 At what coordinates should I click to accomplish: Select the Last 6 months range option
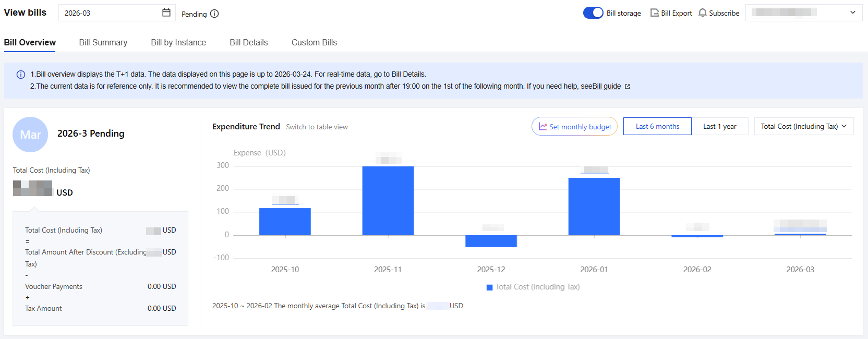(x=657, y=126)
